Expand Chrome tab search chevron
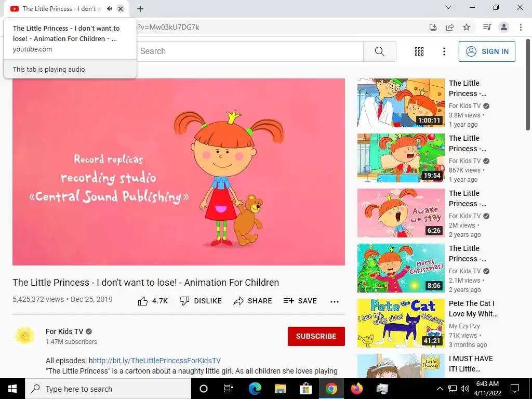The width and height of the screenshot is (532, 399). 448,7
